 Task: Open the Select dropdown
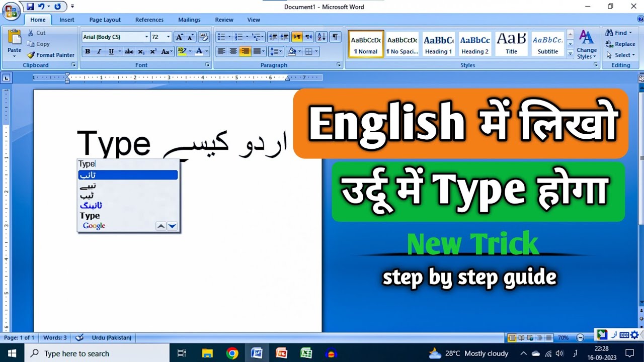(633, 55)
